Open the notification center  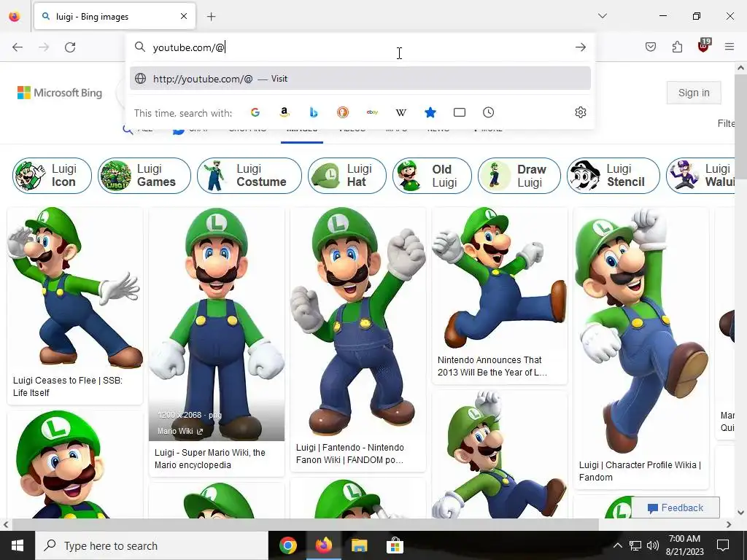click(x=723, y=545)
